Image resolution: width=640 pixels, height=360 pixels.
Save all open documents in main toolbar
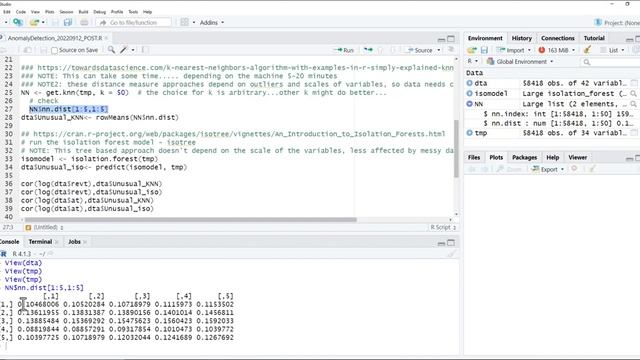click(x=68, y=22)
